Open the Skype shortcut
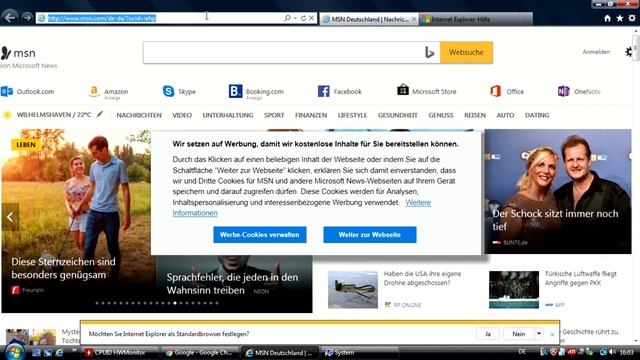This screenshot has width=640, height=360. (x=179, y=91)
